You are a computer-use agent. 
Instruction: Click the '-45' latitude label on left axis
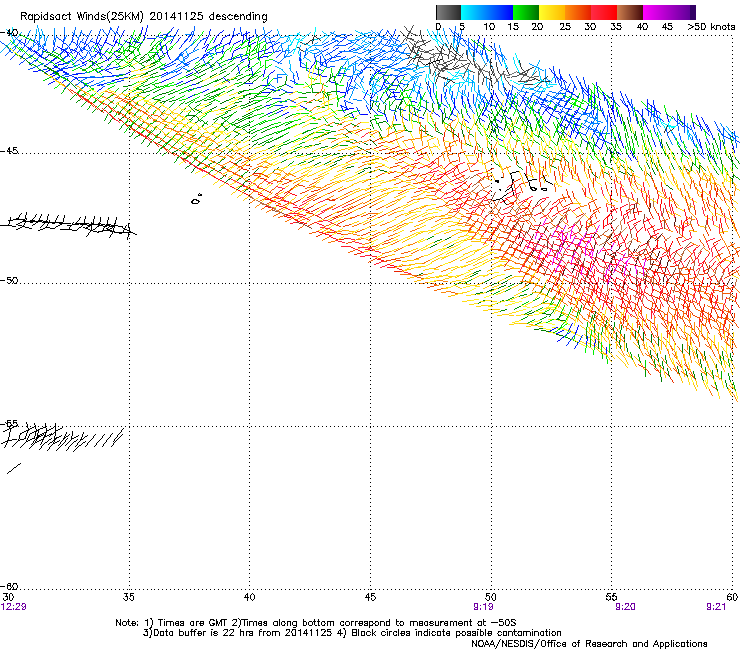(x=9, y=151)
